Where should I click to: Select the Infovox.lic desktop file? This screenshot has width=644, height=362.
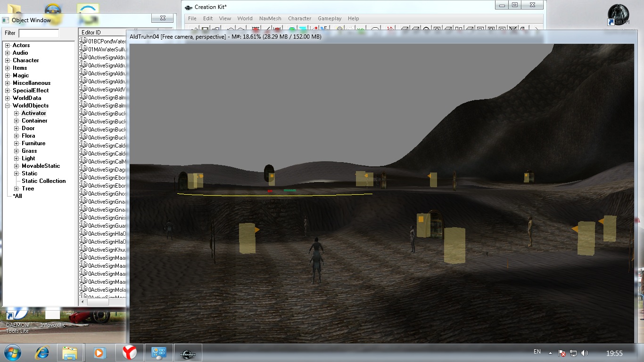[53, 319]
